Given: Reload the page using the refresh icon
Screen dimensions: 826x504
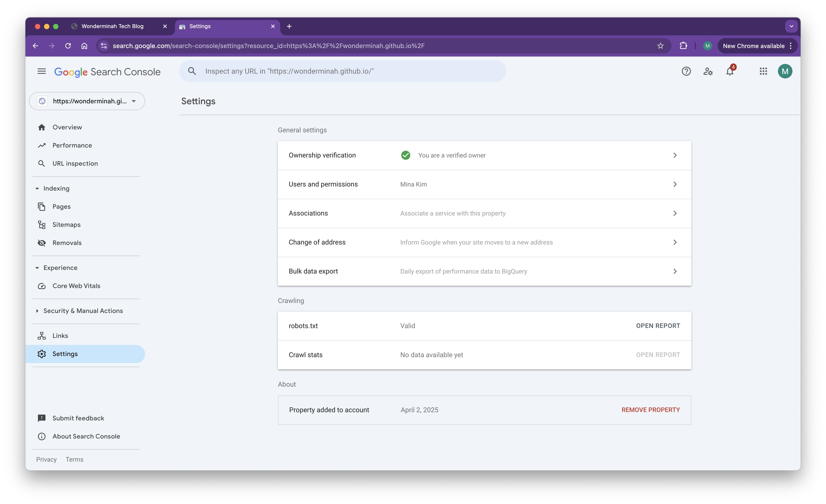Looking at the screenshot, I should click(x=68, y=46).
